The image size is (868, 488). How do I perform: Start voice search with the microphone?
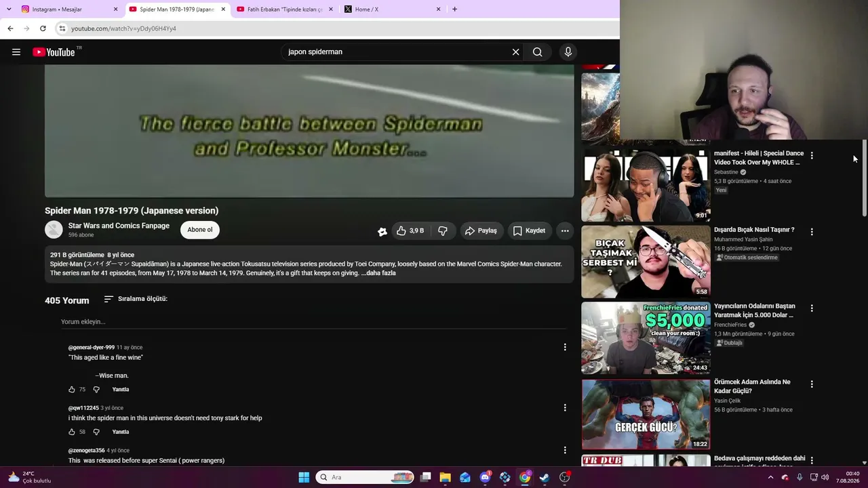[568, 52]
